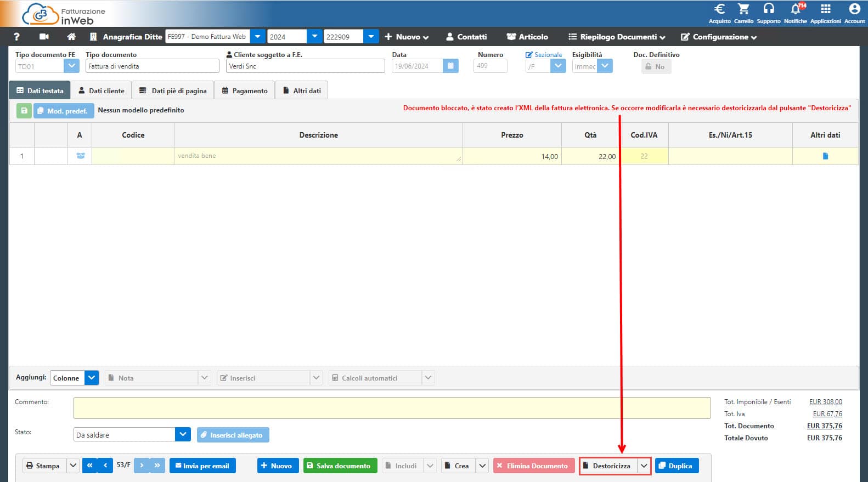Expand the Destoricizza options arrow
868x482 pixels.
644,466
